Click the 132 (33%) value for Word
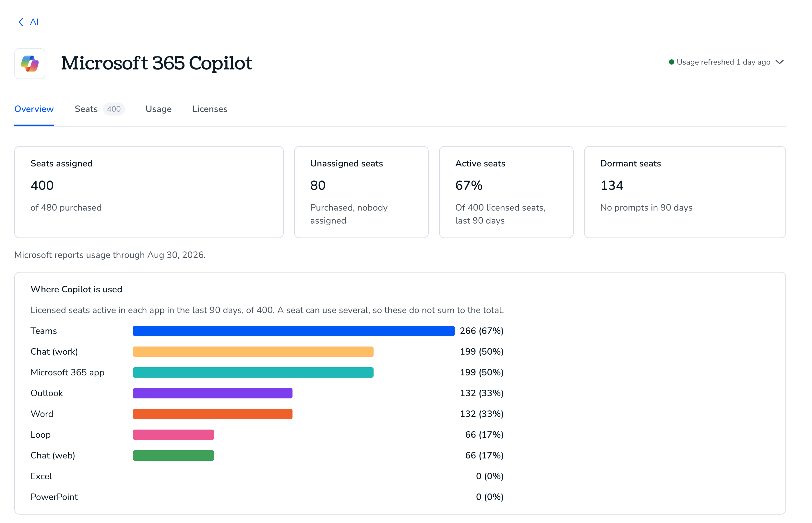 [x=482, y=414]
